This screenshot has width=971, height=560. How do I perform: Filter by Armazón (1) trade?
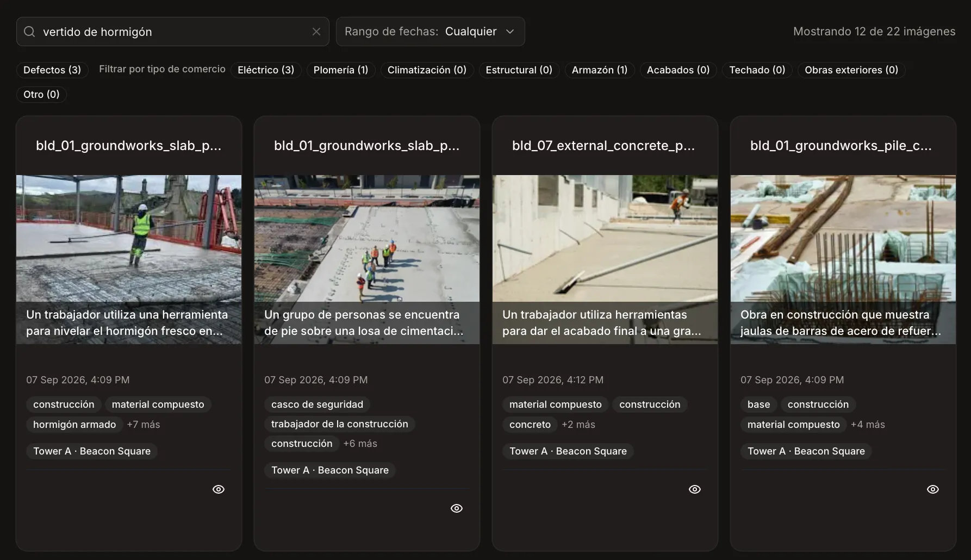pyautogui.click(x=600, y=70)
